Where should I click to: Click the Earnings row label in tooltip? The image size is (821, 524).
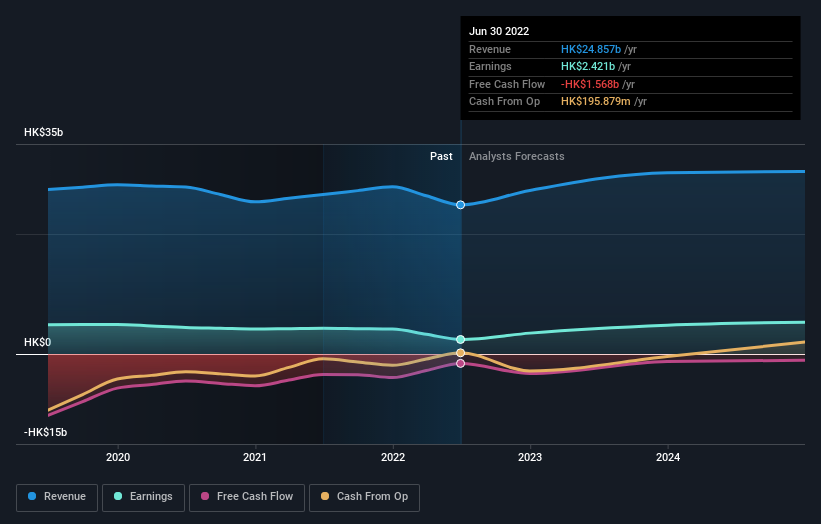coord(490,66)
